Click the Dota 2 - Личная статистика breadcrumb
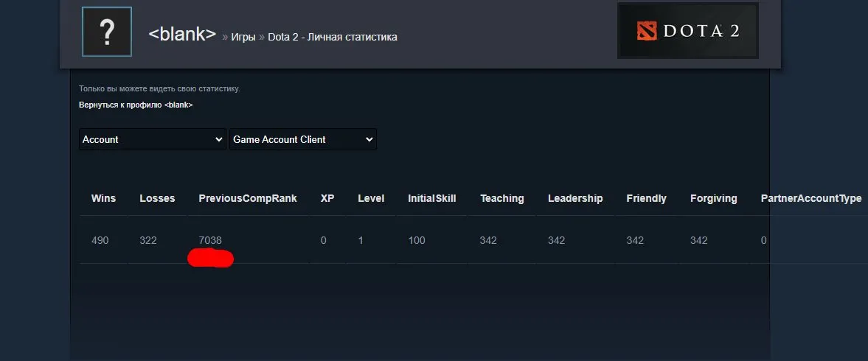868x361 pixels. click(x=332, y=37)
